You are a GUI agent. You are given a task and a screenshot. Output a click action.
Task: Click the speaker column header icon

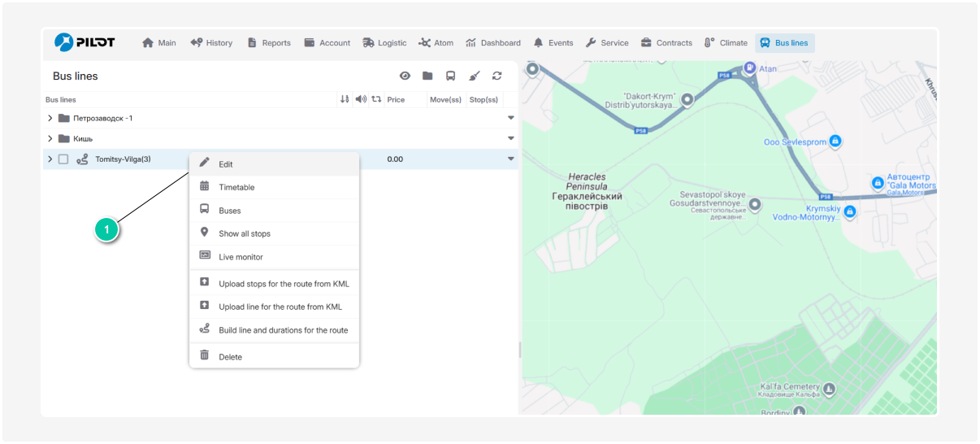pyautogui.click(x=361, y=99)
